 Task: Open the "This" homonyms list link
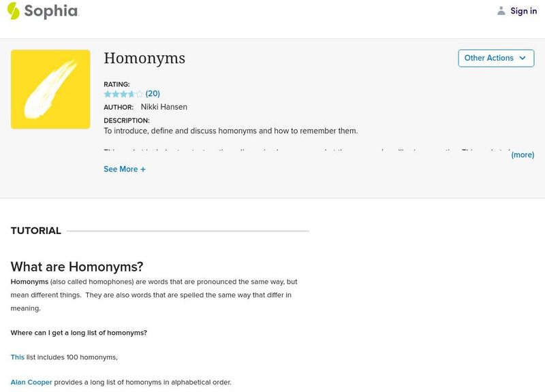(17, 357)
